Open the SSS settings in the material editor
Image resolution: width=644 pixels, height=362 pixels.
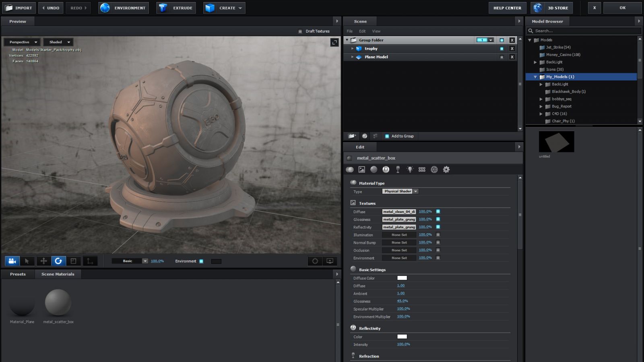[422, 169]
